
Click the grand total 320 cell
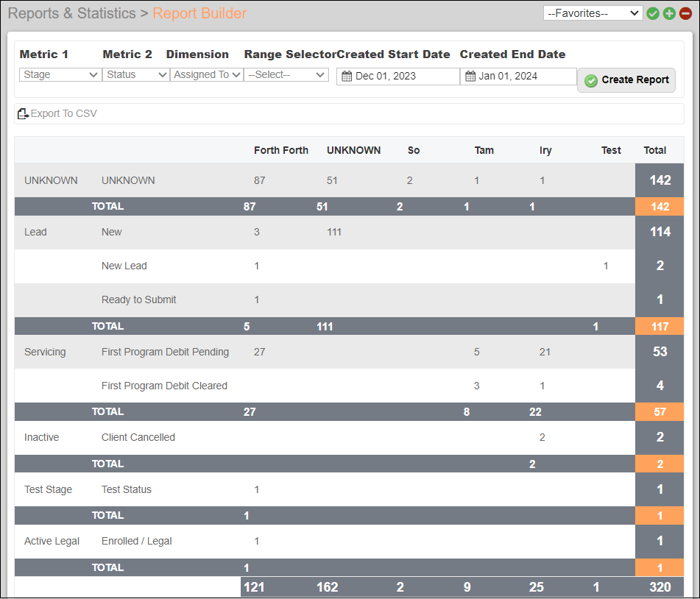pyautogui.click(x=660, y=587)
